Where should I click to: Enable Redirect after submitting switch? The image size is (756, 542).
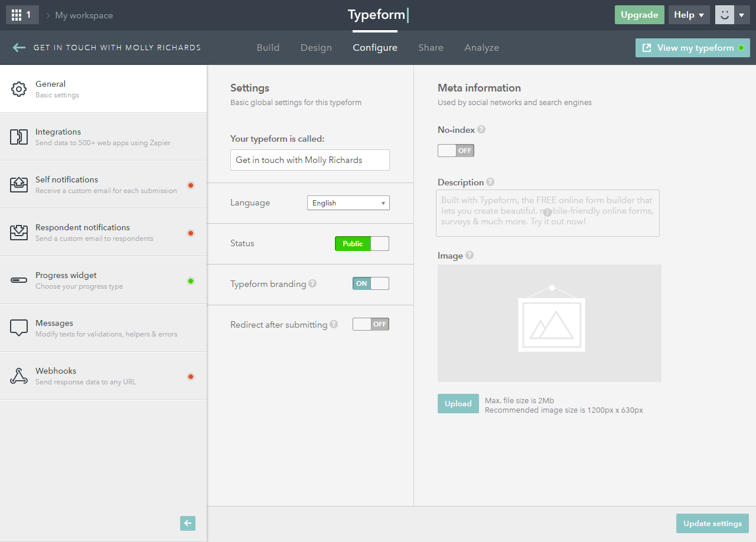(x=371, y=324)
